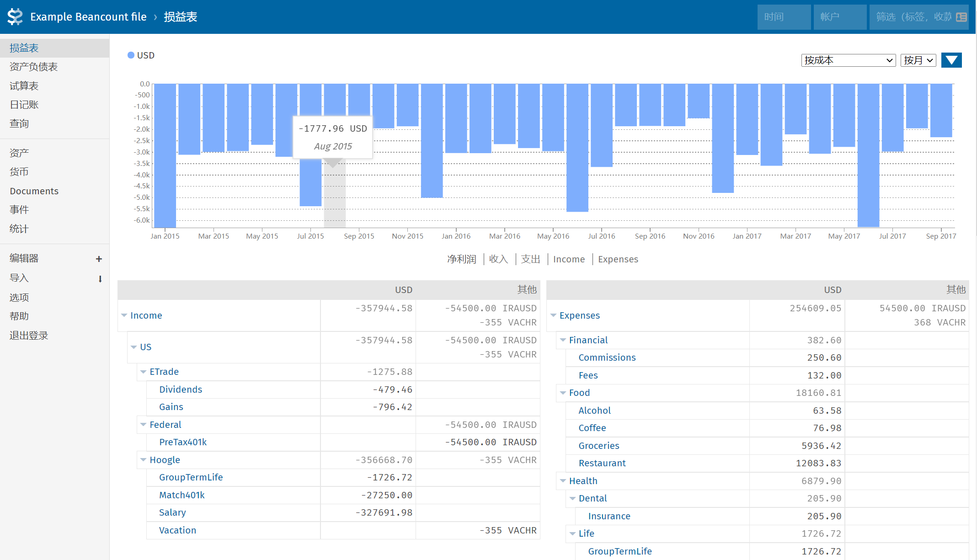Collapse the Dental node

coord(572,498)
